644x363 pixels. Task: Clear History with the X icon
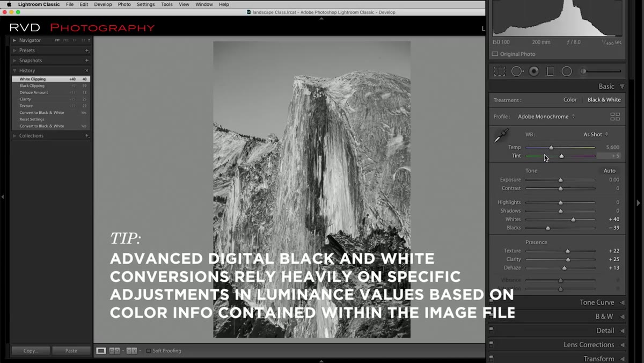point(87,70)
